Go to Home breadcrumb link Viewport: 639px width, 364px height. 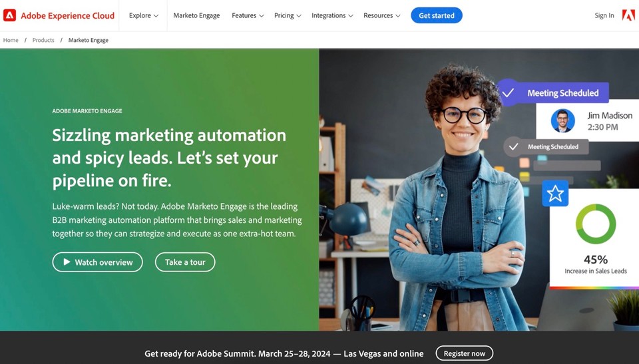[x=11, y=40]
